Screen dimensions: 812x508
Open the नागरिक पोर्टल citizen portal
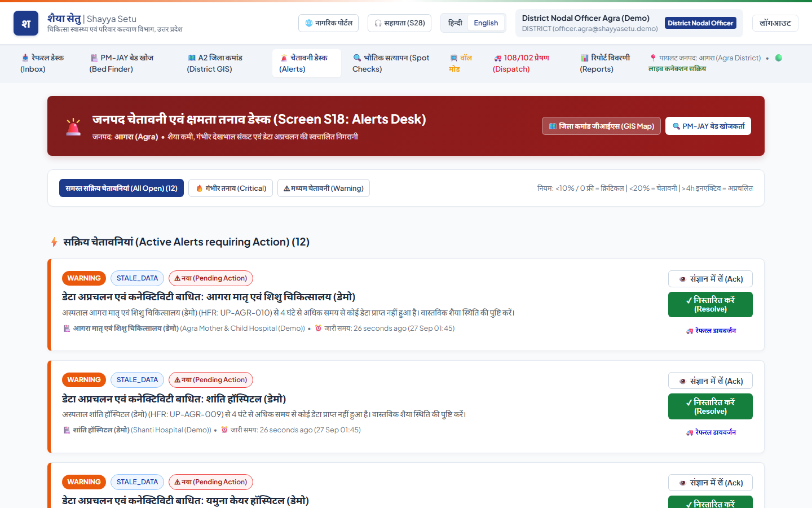[329, 23]
